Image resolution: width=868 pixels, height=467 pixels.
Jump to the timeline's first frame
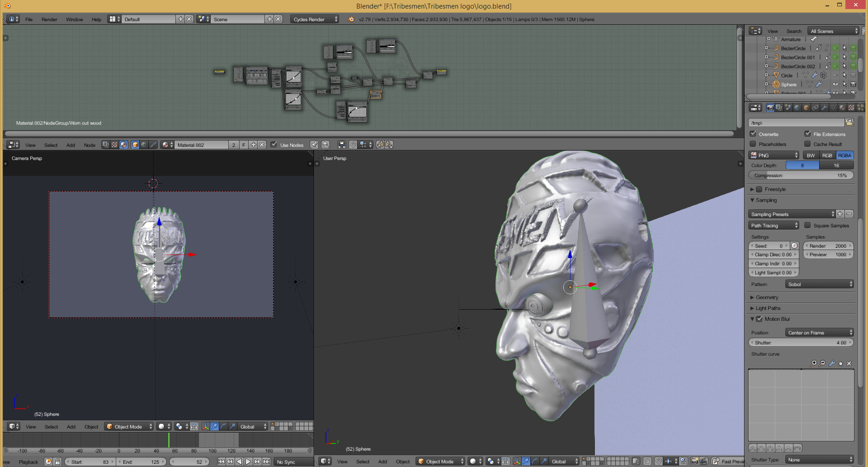221,462
